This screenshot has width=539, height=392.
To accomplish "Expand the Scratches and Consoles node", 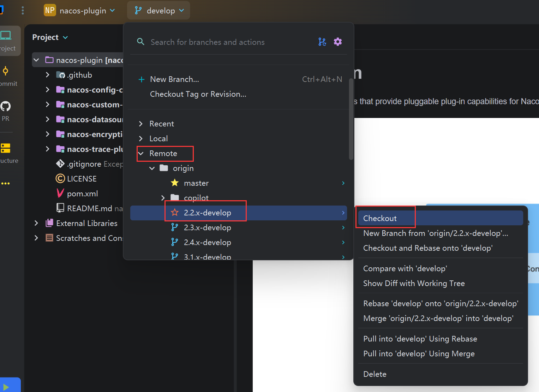I will [36, 238].
